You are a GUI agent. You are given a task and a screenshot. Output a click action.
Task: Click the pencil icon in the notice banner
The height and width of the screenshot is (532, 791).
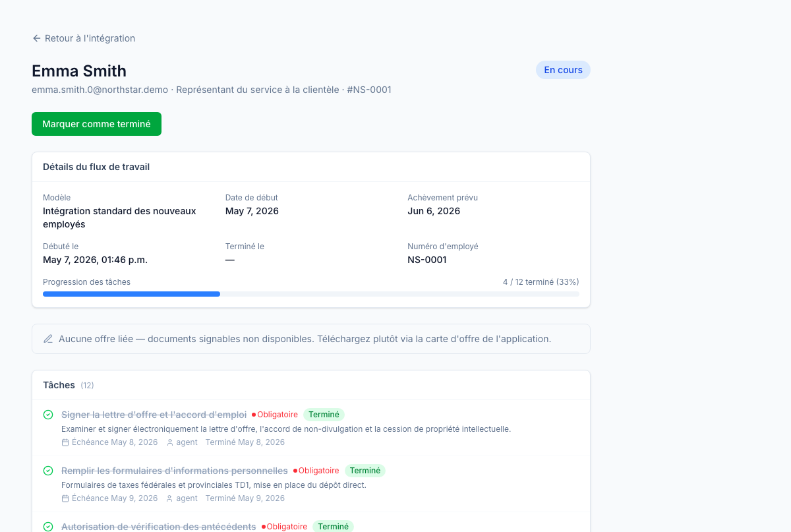tap(48, 339)
